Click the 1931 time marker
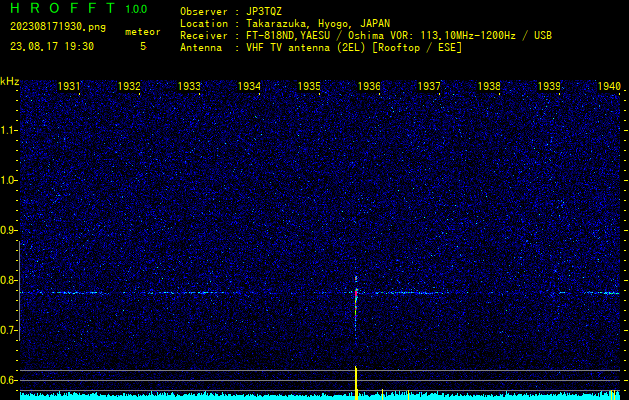This screenshot has height=400, width=629. (x=69, y=87)
